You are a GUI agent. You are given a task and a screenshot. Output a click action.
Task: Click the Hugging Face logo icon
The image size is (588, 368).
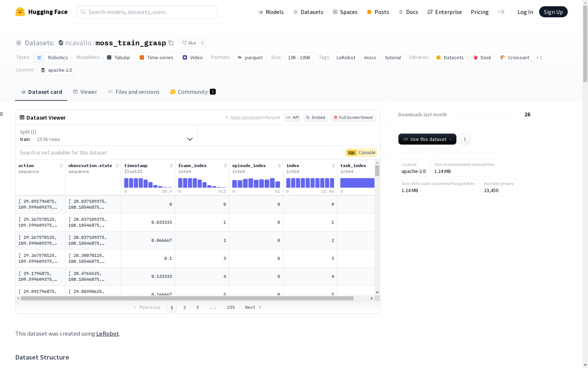20,12
